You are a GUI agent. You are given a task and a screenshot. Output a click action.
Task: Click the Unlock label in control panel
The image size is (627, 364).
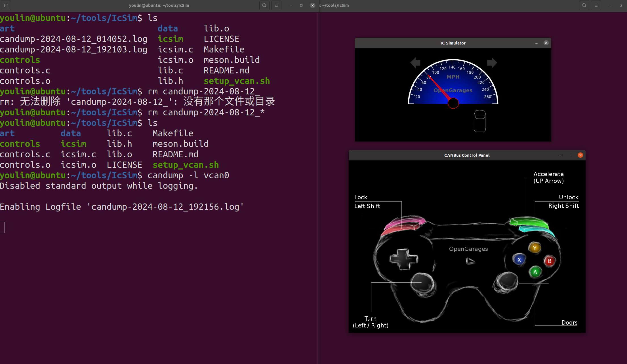569,197
